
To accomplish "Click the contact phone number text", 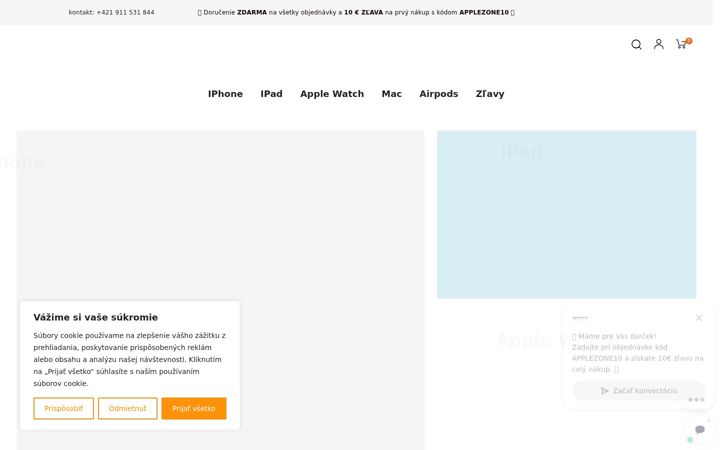I will click(112, 12).
